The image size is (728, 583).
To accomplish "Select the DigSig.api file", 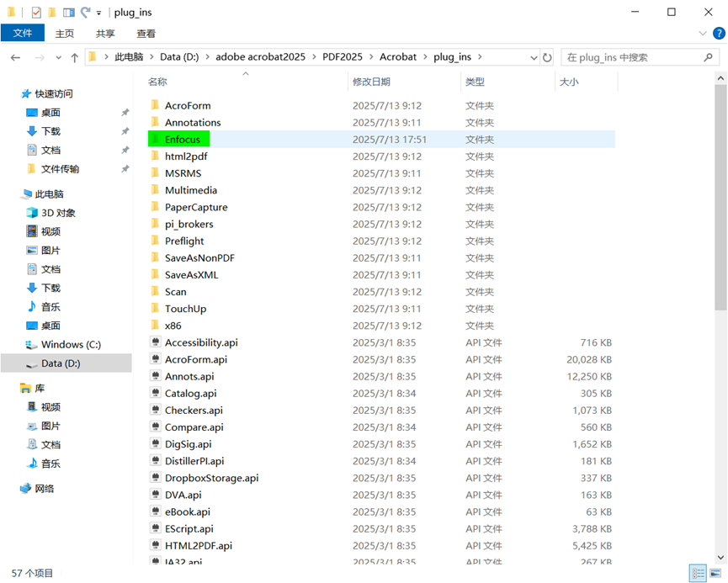I will click(x=188, y=444).
